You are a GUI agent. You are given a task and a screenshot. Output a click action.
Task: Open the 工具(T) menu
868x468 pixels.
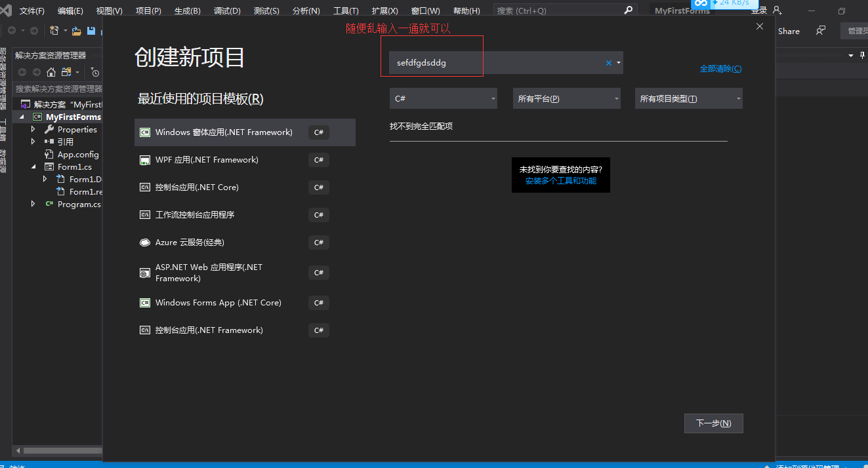pyautogui.click(x=346, y=10)
